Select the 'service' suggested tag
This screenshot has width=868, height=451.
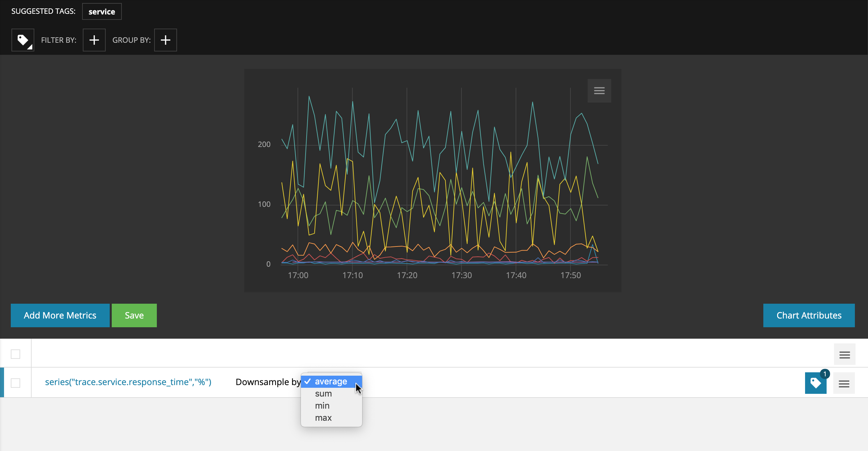[101, 11]
